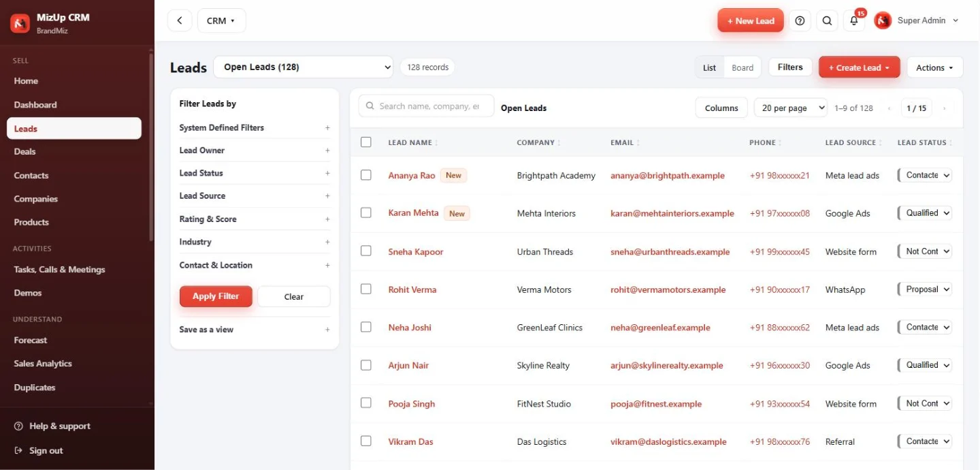The height and width of the screenshot is (470, 980).
Task: Go to previous page arrow
Action: 889,108
